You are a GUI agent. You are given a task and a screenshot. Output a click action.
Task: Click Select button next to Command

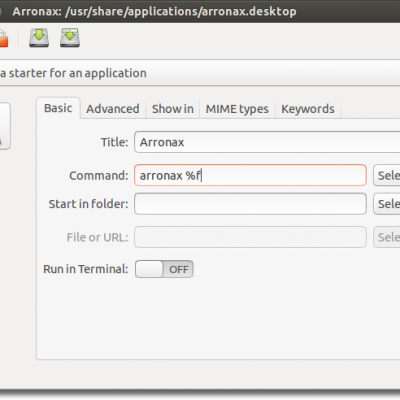click(x=387, y=175)
